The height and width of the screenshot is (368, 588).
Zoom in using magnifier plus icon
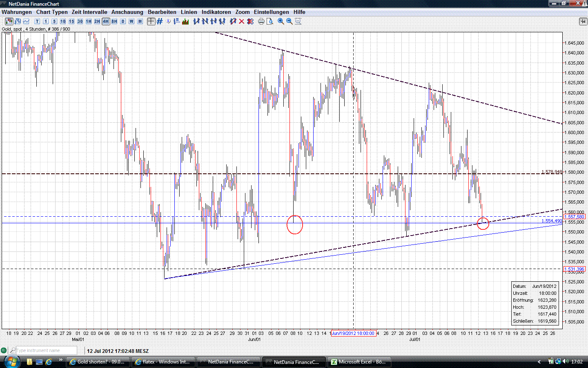click(280, 21)
